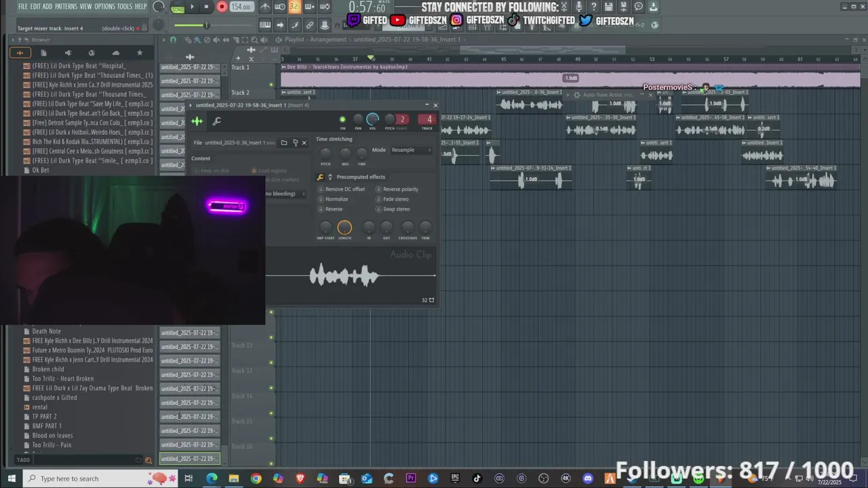Click the audio clip VOL knob
The height and width of the screenshot is (488, 868).
[372, 119]
